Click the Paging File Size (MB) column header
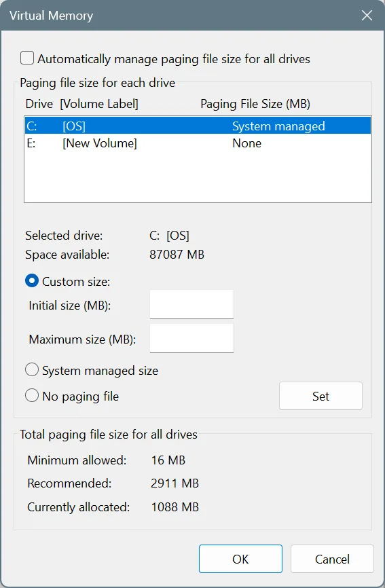This screenshot has height=588, width=385. click(255, 104)
